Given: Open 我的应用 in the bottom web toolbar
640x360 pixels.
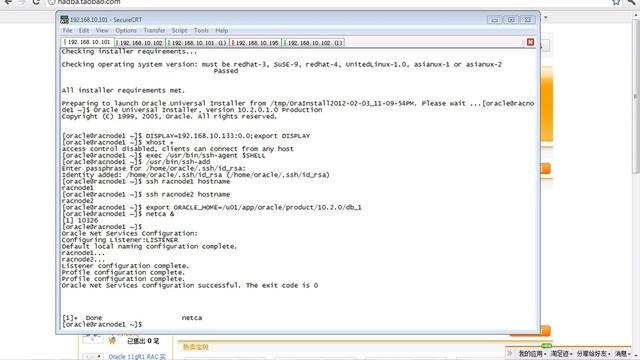Looking at the screenshot, I should (x=532, y=353).
